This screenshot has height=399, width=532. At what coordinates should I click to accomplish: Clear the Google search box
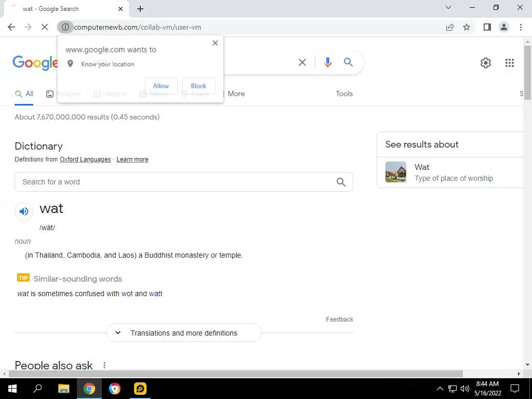(x=302, y=62)
